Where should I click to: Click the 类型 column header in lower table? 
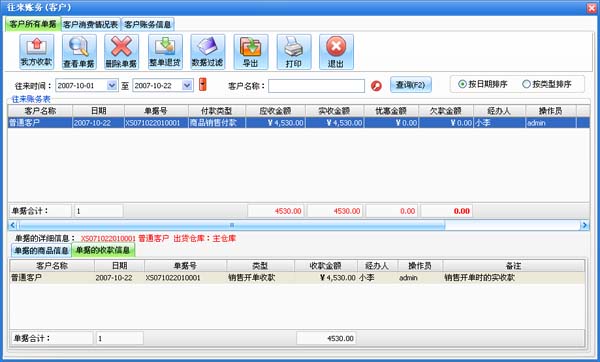coord(260,266)
